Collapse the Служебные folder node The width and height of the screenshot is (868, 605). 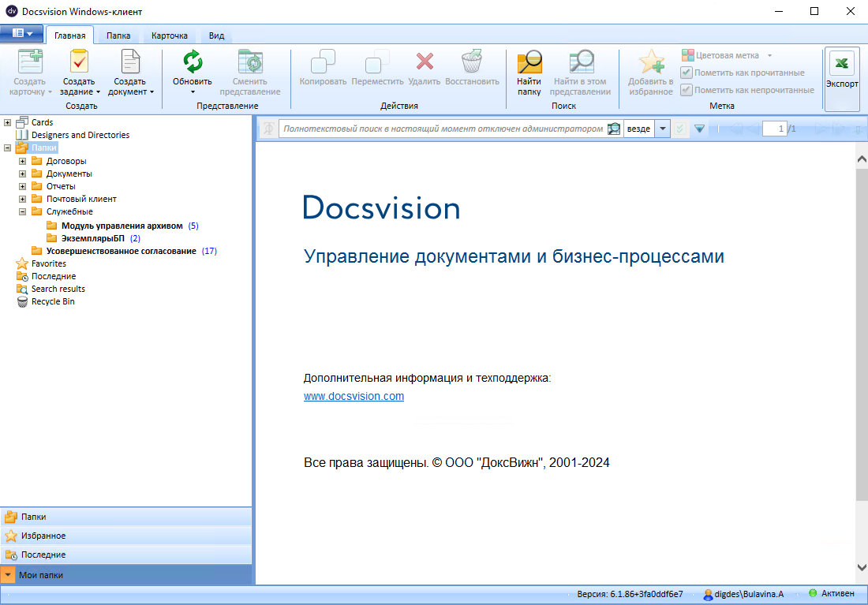(x=23, y=211)
